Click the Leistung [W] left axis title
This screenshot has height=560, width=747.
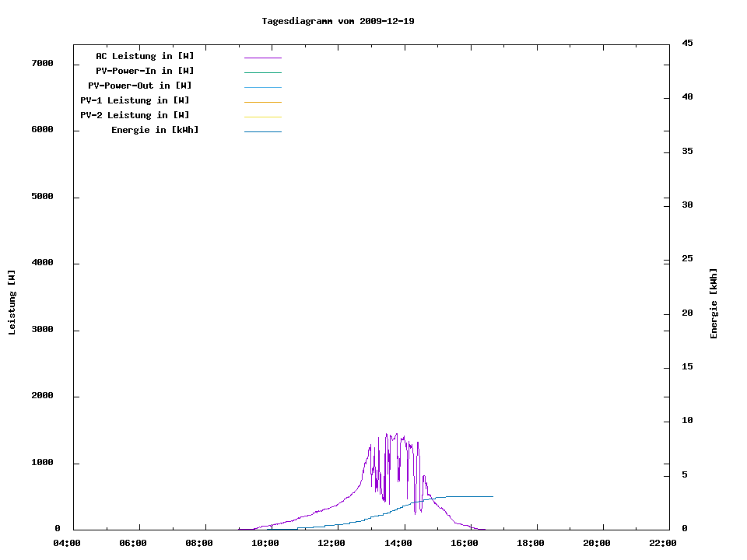(x=12, y=303)
